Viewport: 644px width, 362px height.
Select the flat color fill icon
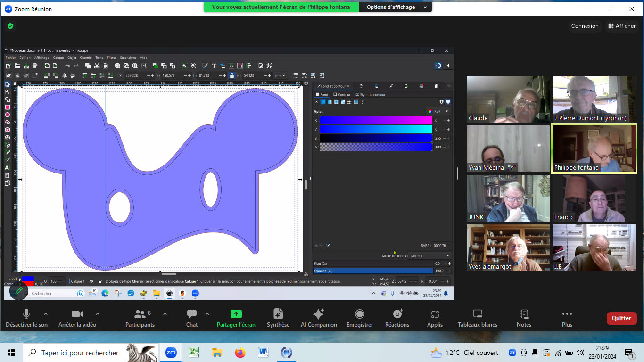point(323,102)
